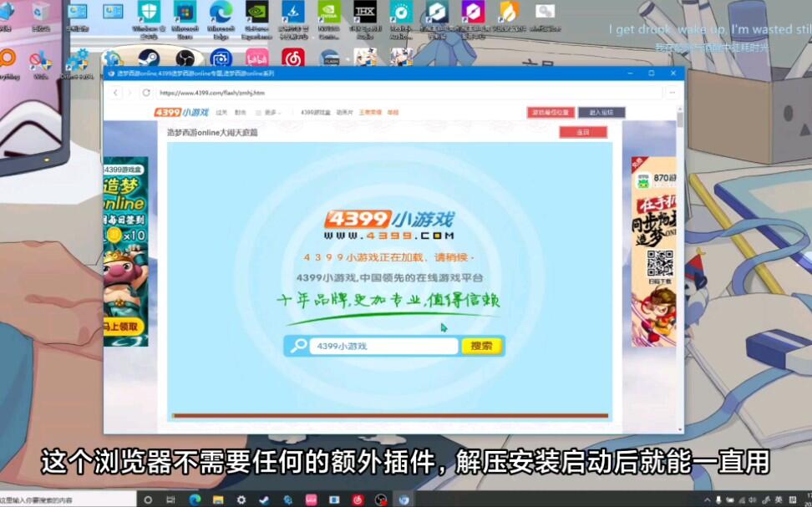This screenshot has height=507, width=812.
Task: Click the magnifier icon in the game search bar
Action: (297, 346)
